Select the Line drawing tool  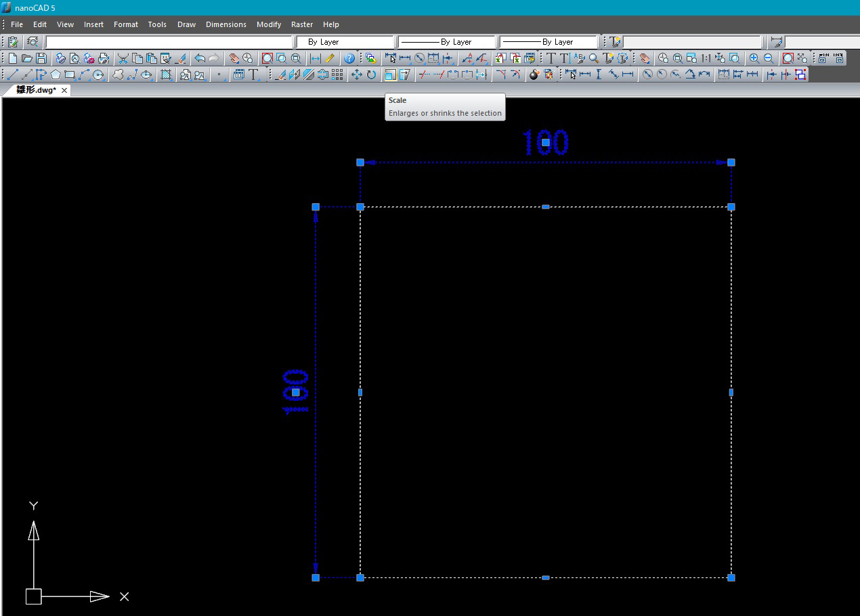(x=13, y=74)
